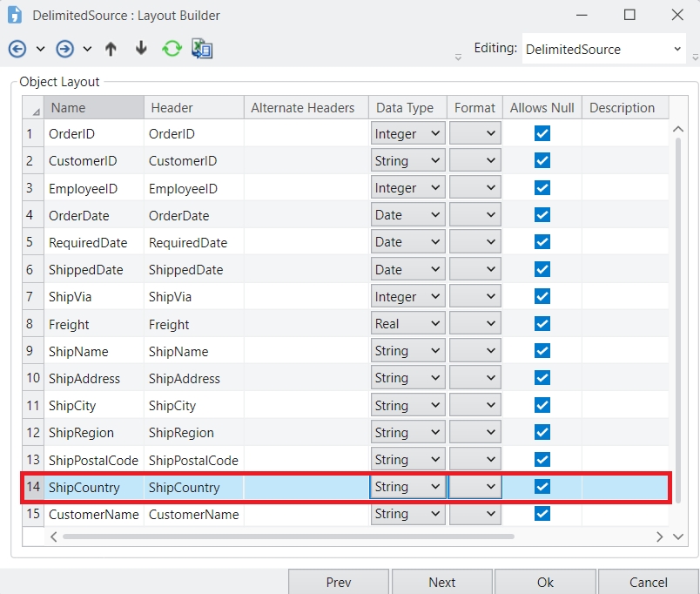Click the forward navigation arrow icon

[x=64, y=49]
